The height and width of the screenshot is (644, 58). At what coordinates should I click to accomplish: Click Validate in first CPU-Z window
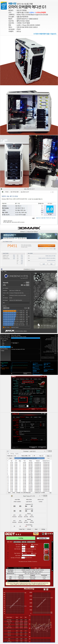(33, 409)
